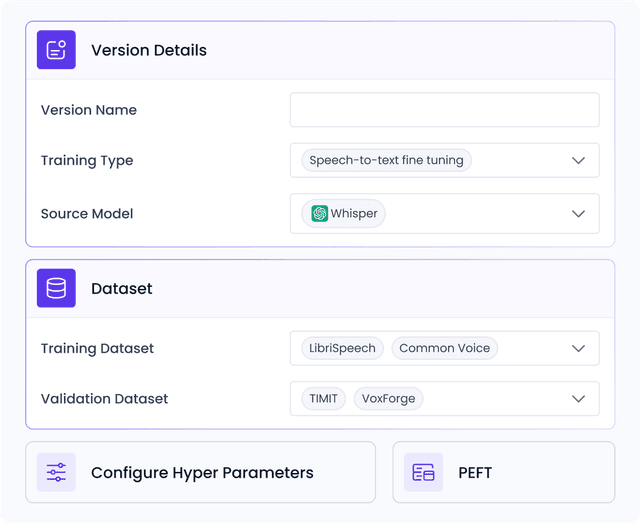The image size is (640, 524).
Task: Click the Common Voice dataset tag
Action: point(444,348)
